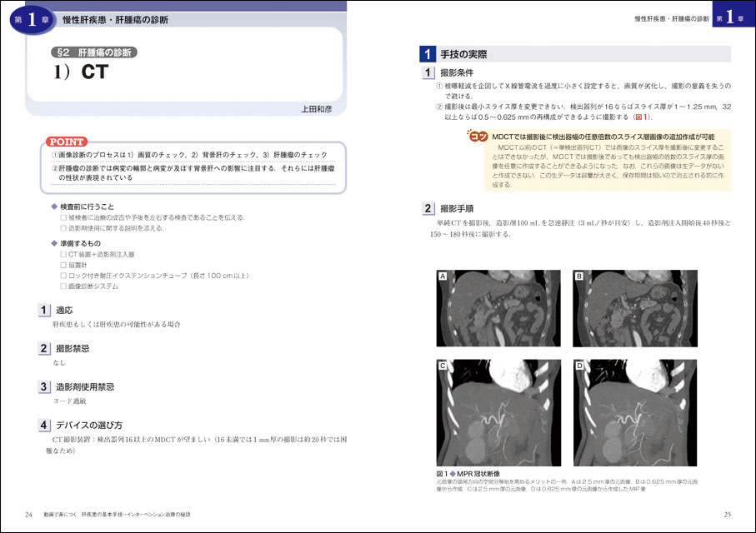The image size is (756, 533).
Task: Click the blue number 1 box beside 手技の実際
Action: pos(427,54)
